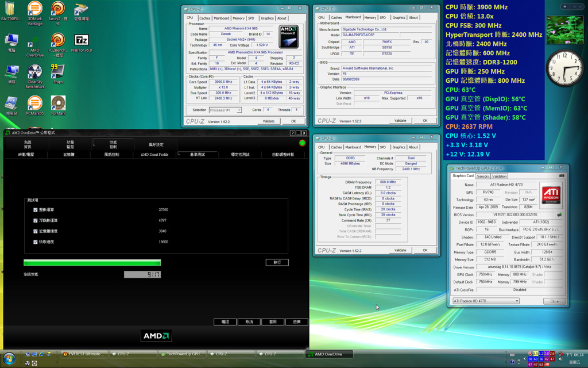Viewport: 588px width, 368px height.
Task: Click the ATI Radeon logo in GPU-Z
Action: tap(551, 195)
